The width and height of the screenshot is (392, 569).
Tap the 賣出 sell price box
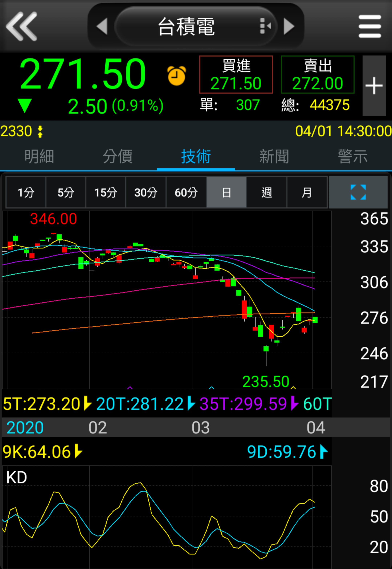317,75
